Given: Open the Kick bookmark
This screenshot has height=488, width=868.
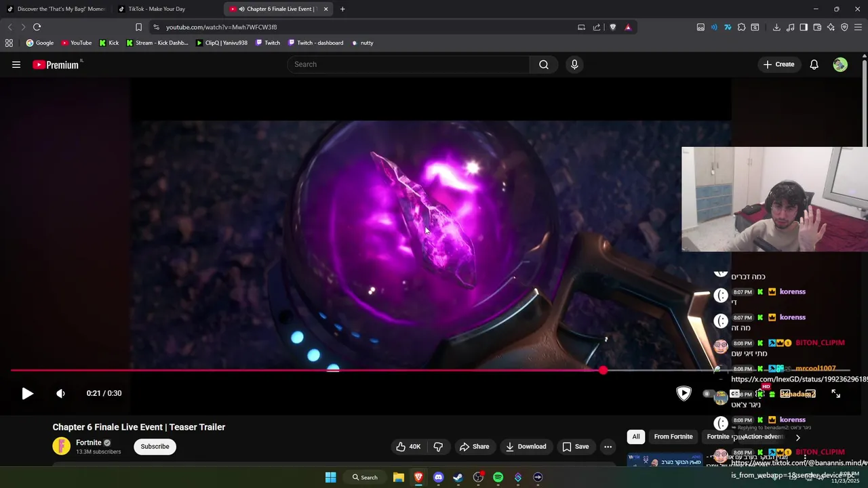Looking at the screenshot, I should [x=108, y=43].
